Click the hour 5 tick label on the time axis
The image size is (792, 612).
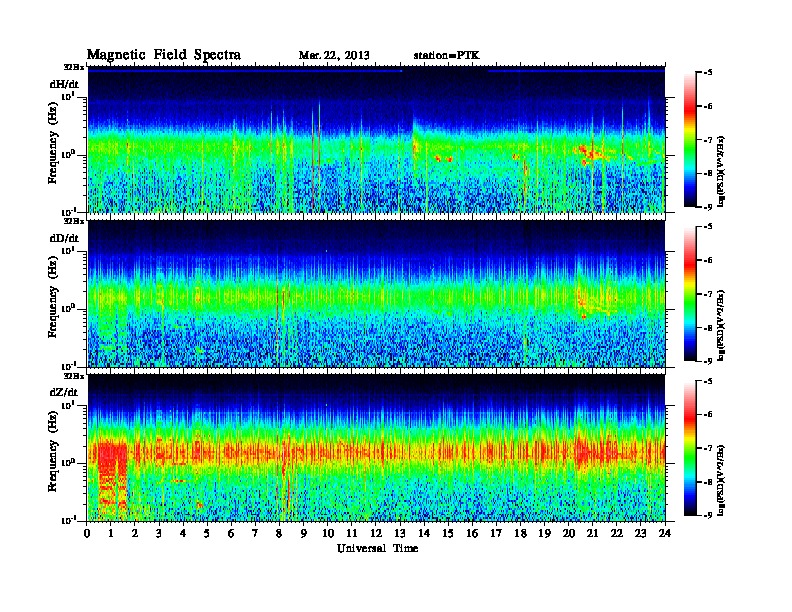[x=207, y=534]
